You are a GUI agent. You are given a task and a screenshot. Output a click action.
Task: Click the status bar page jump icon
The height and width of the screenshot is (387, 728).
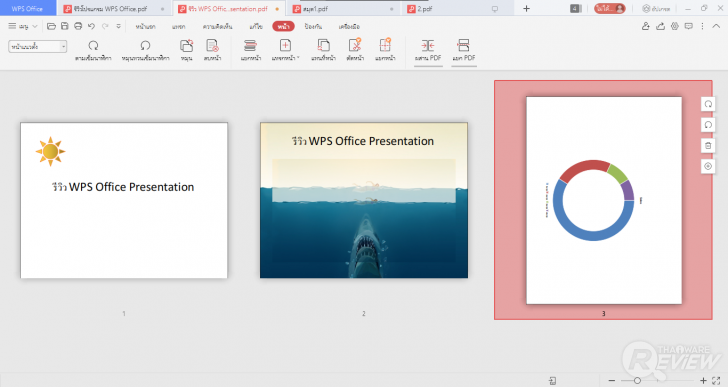(552, 381)
